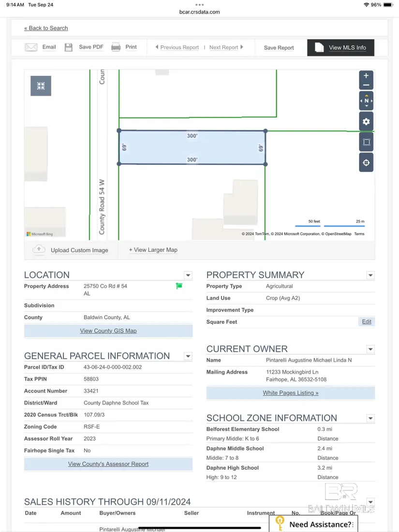This screenshot has height=532, width=399.
Task: Tap the bcar.crsdata.com address bar
Action: pyautogui.click(x=199, y=12)
